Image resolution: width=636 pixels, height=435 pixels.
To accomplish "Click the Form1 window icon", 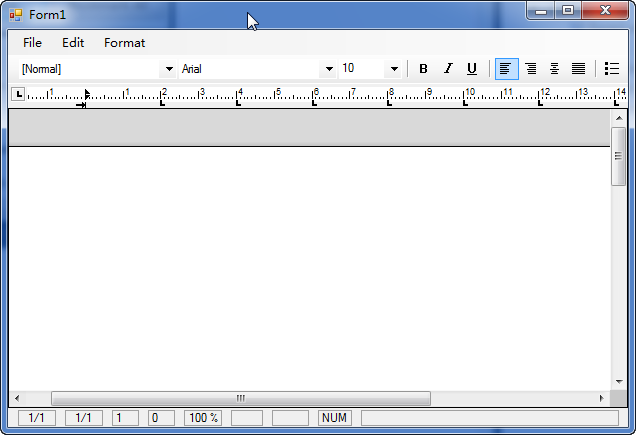I will click(x=16, y=15).
